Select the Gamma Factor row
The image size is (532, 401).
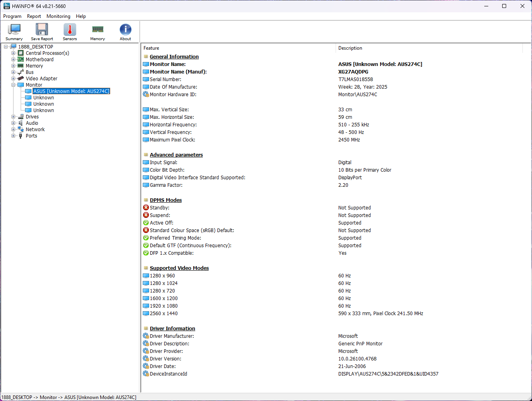[x=332, y=185]
